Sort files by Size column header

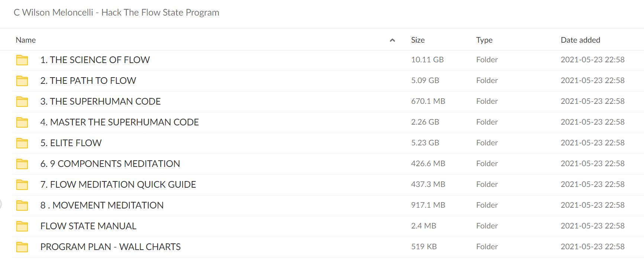(418, 40)
